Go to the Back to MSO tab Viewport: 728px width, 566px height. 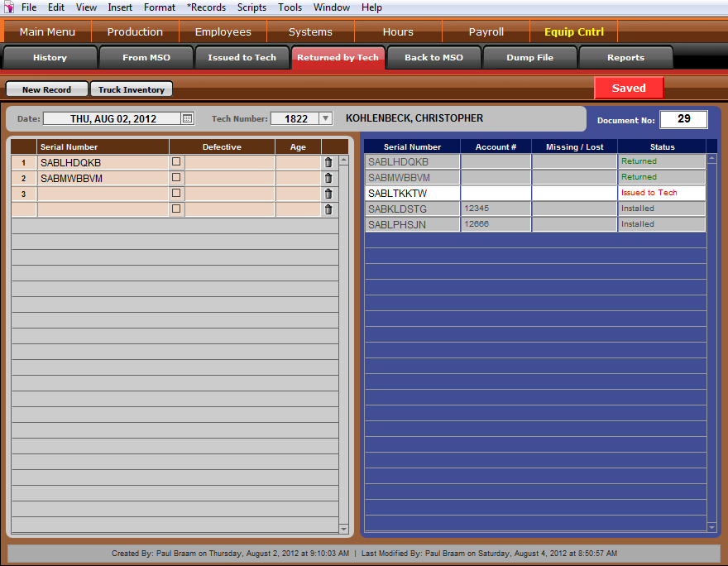(433, 58)
